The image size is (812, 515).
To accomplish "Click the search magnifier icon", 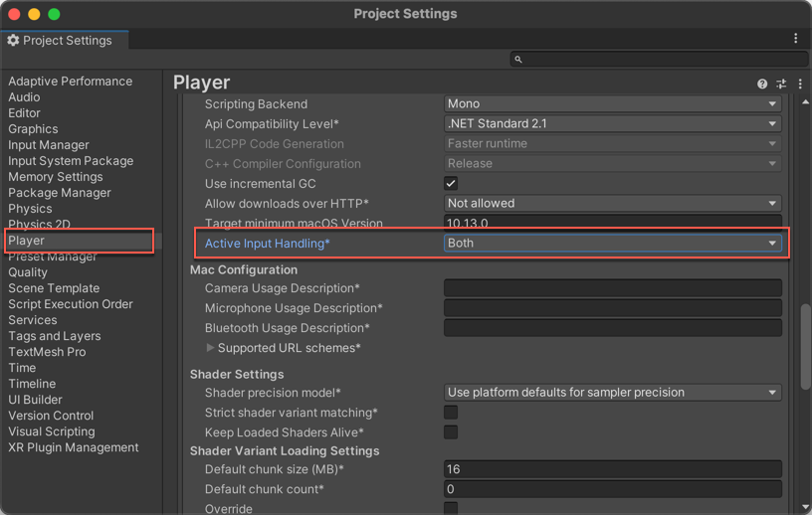I will [x=518, y=60].
